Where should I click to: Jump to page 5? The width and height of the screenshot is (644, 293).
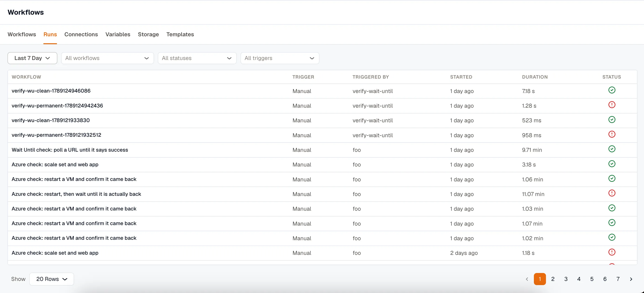592,279
